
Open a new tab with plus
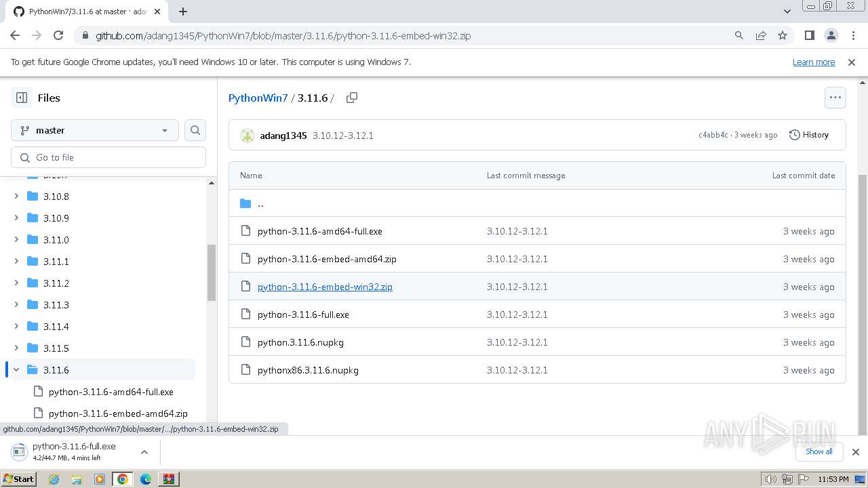click(x=183, y=12)
